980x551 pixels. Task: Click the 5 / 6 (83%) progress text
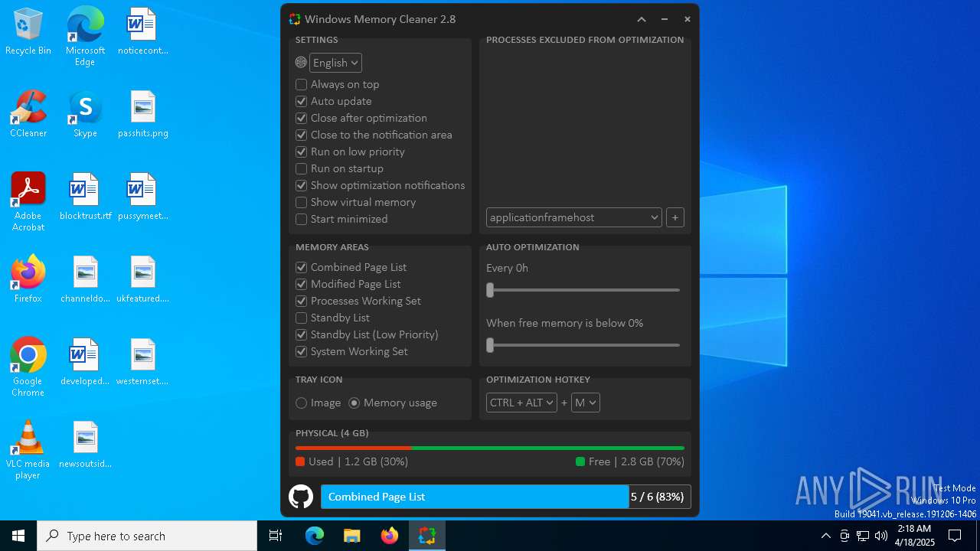[x=657, y=497]
